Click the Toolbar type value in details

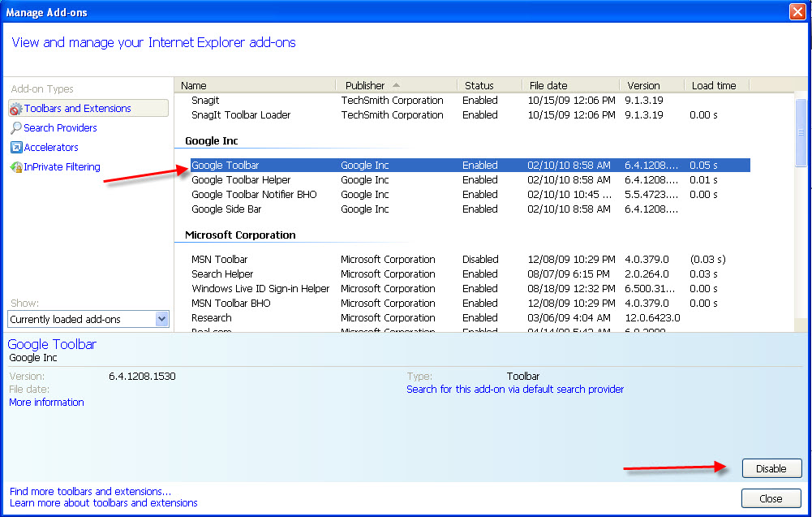pos(523,376)
